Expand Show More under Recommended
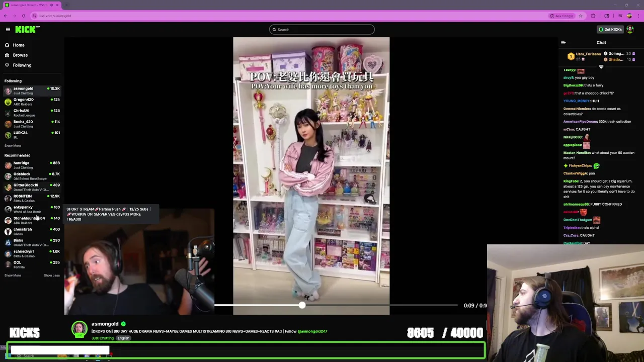Image resolution: width=644 pixels, height=362 pixels. (x=13, y=276)
